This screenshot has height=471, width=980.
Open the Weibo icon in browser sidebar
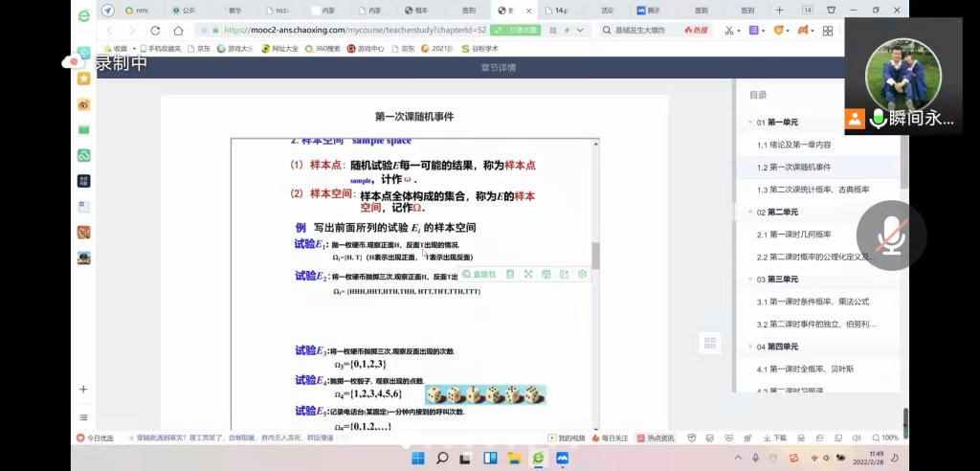pyautogui.click(x=84, y=103)
